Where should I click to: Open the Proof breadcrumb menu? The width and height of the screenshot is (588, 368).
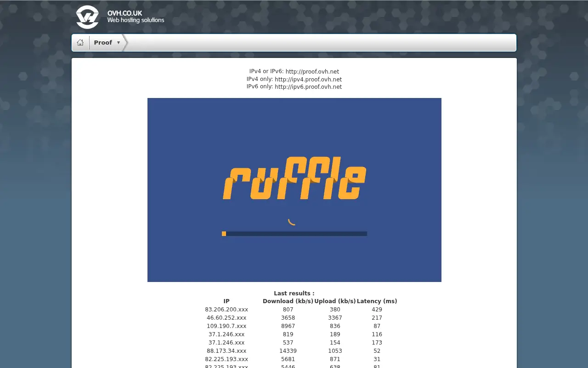pyautogui.click(x=103, y=42)
